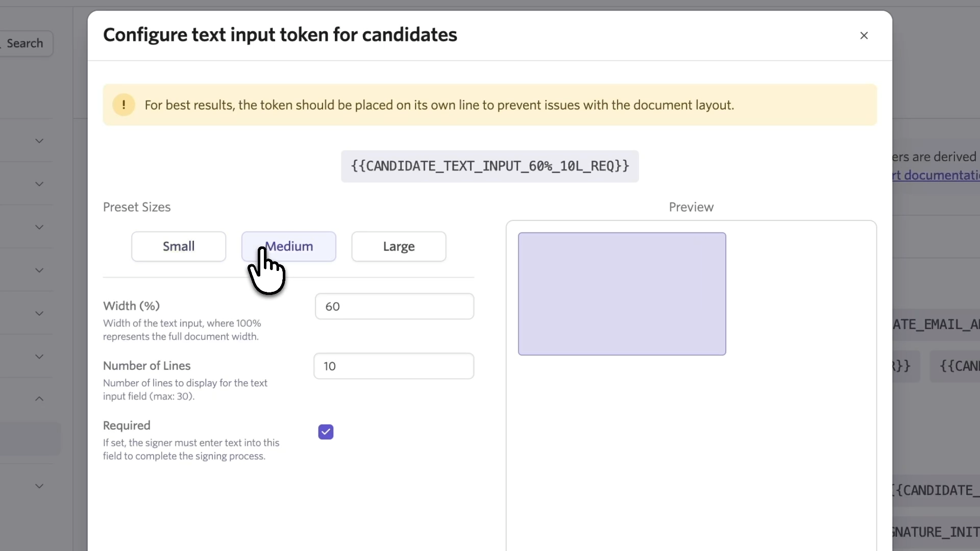980x551 pixels.
Task: Expand the fourth sidebar chevron section
Action: click(x=39, y=270)
